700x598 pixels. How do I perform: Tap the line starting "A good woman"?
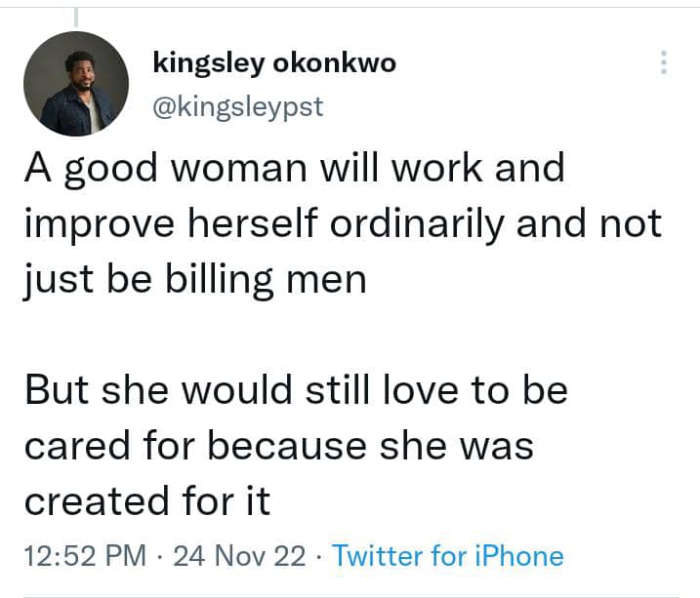pyautogui.click(x=294, y=168)
